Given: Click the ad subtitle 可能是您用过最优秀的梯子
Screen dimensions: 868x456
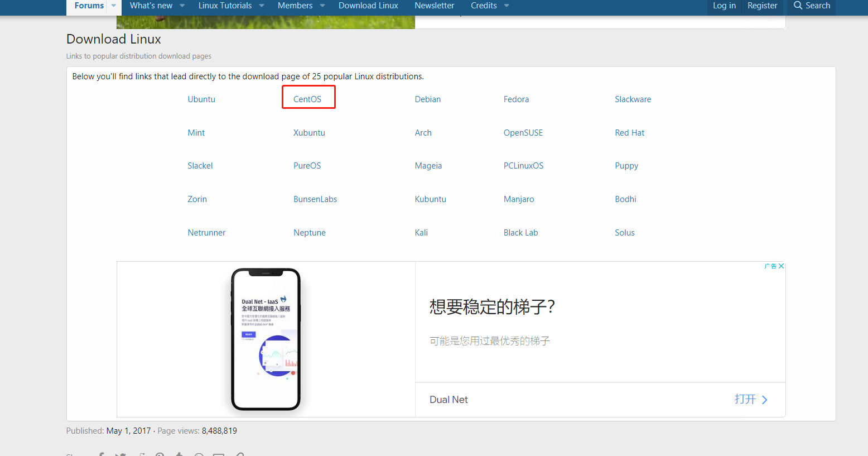Looking at the screenshot, I should click(490, 341).
